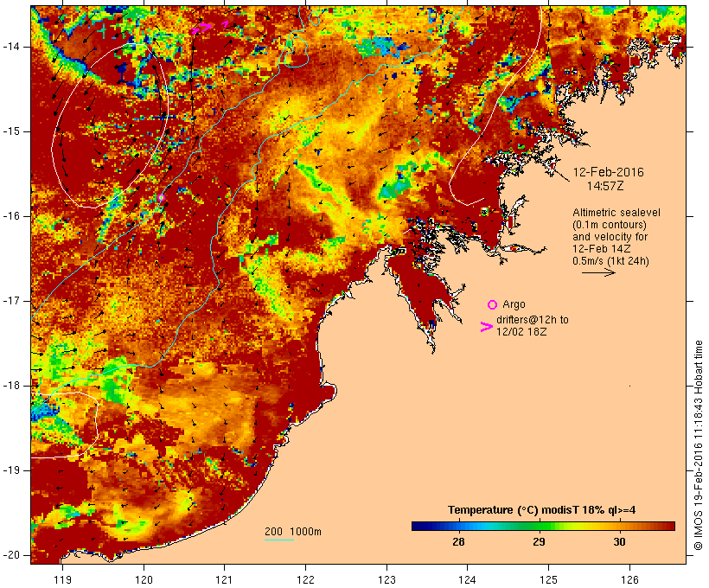The image size is (709, 588).
Task: Click the latitude axis label -19
Action: (11, 470)
